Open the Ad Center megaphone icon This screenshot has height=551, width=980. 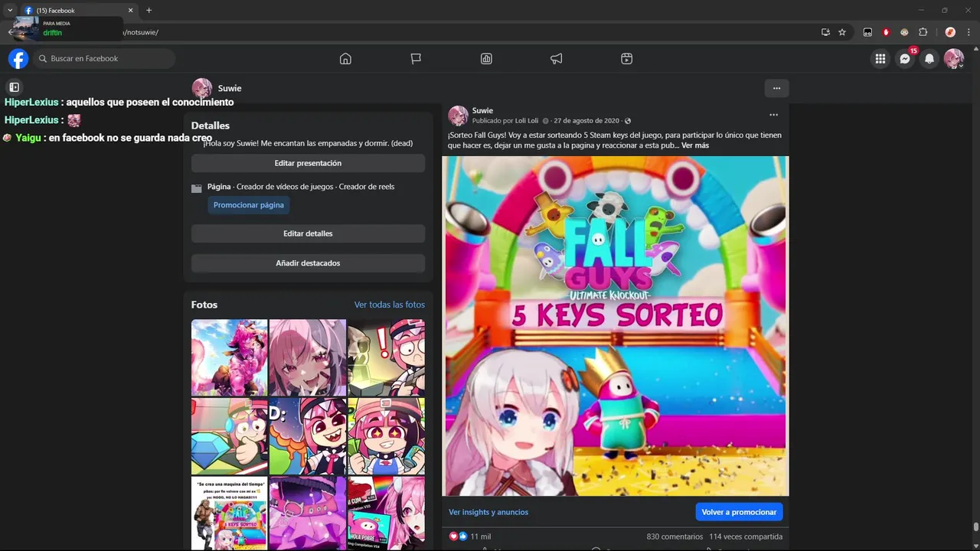pos(557,59)
